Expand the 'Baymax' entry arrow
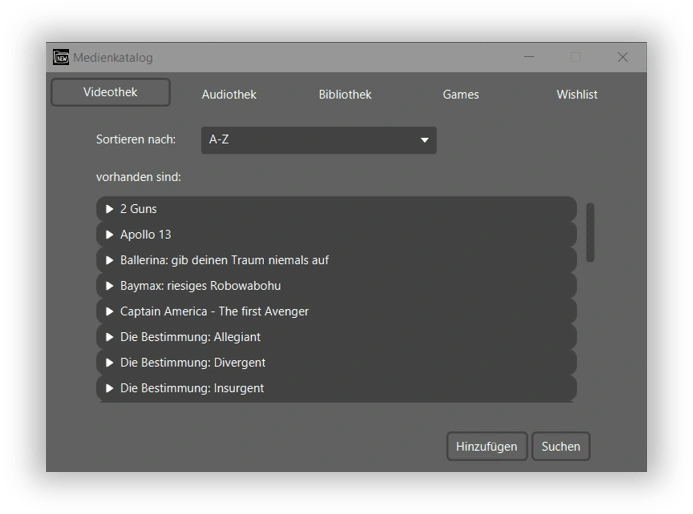 click(x=109, y=286)
